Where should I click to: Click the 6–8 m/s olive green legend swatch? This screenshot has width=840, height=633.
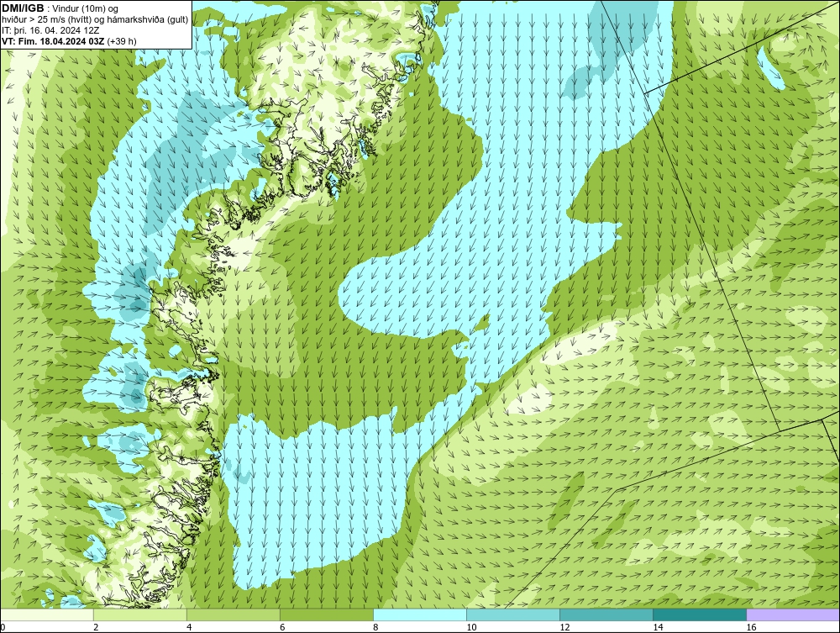click(326, 615)
